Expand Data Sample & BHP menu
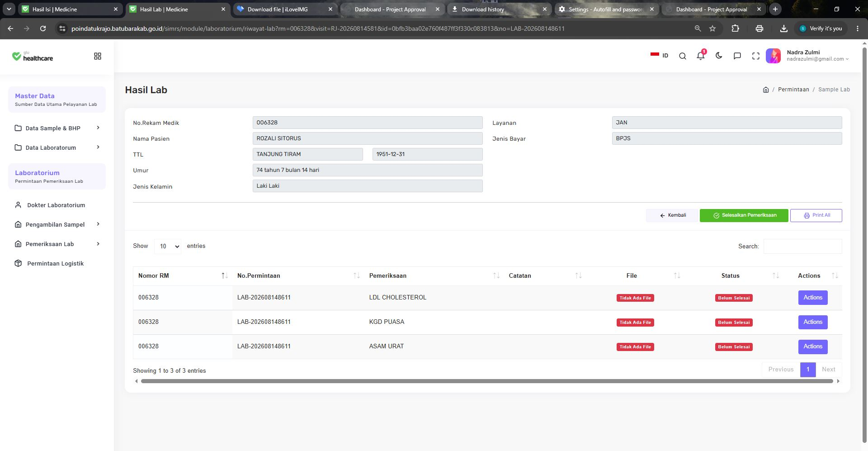The height and width of the screenshot is (451, 868). pyautogui.click(x=57, y=128)
